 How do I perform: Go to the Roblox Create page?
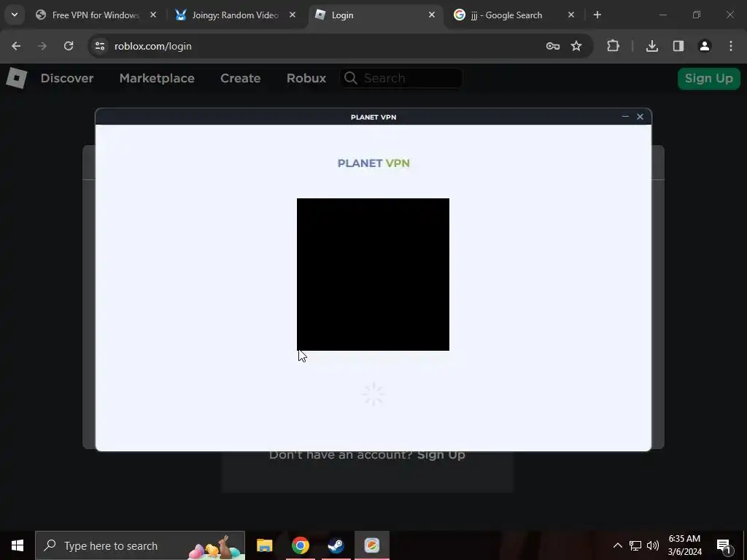[x=240, y=78]
